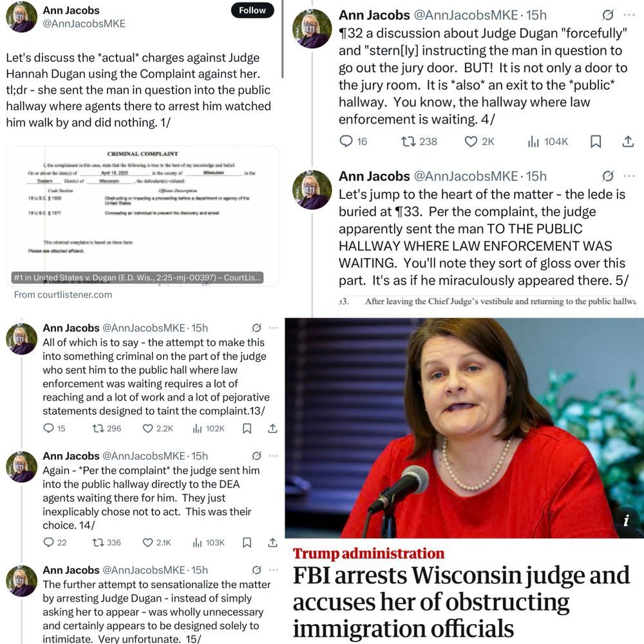Click the info icon on news photo
644x644 pixels.
(626, 521)
